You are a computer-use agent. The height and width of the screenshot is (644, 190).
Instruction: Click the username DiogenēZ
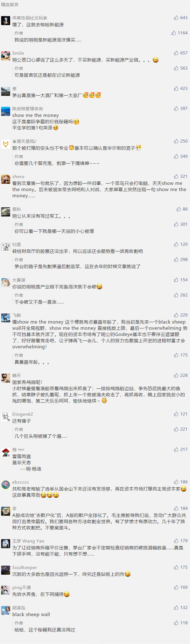click(23, 414)
